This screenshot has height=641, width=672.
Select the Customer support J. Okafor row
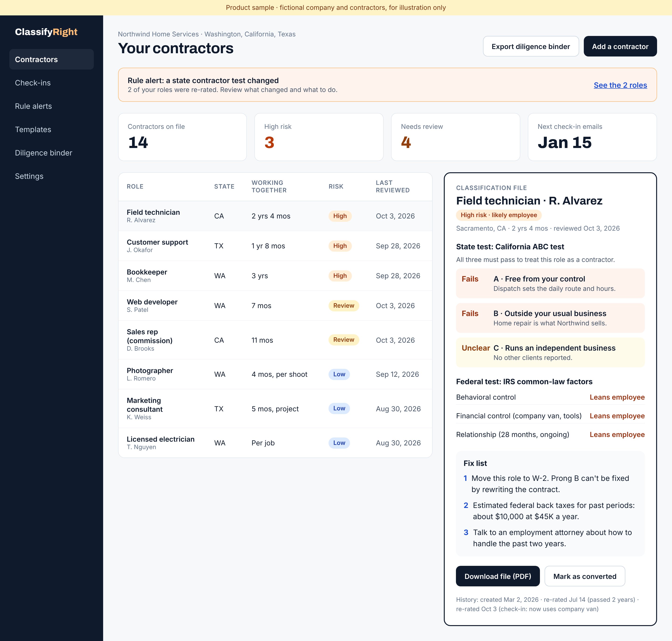275,246
